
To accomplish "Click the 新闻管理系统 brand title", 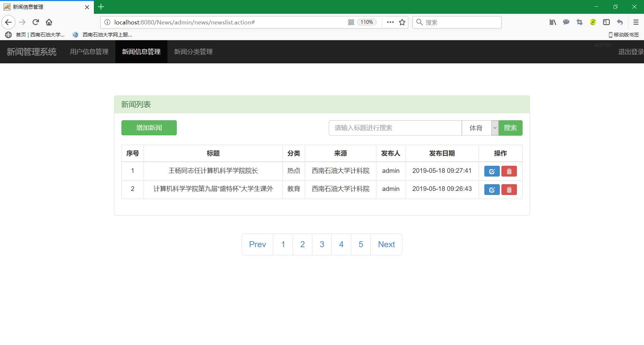I will point(32,52).
